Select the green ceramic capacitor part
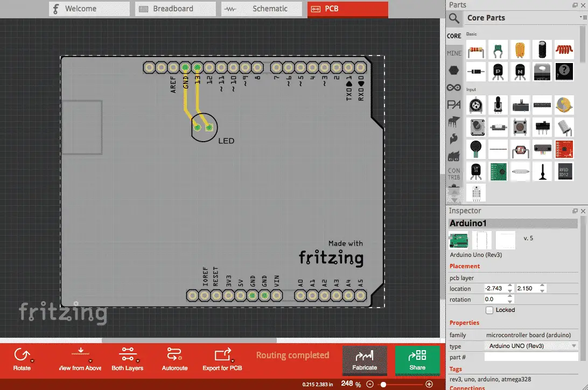 coord(498,50)
